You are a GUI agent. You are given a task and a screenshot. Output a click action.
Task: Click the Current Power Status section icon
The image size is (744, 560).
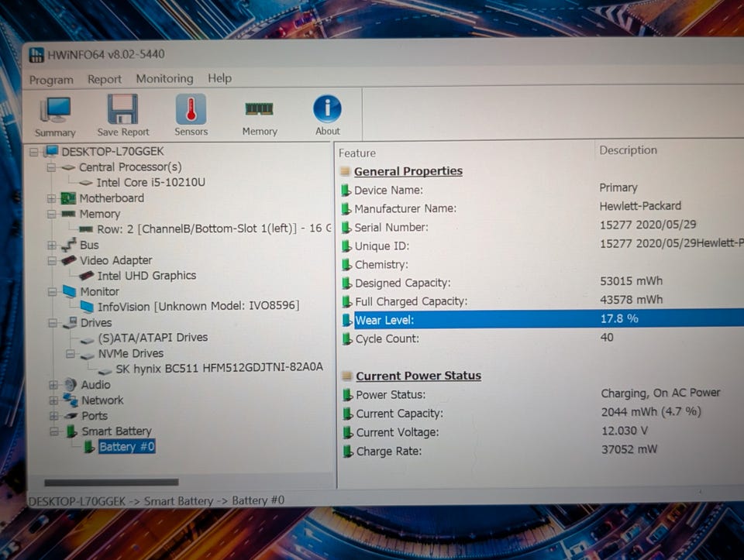[347, 376]
